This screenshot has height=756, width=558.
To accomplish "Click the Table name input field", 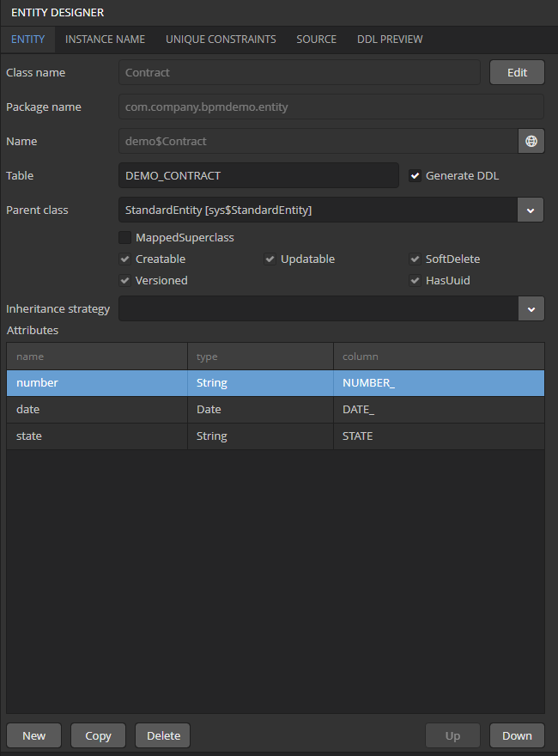I will pos(258,175).
